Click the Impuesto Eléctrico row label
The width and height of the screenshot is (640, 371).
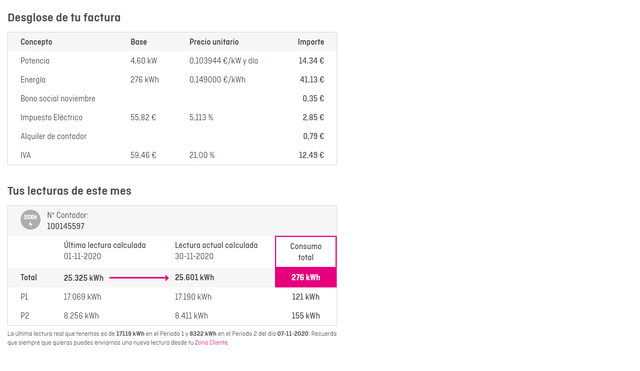51,118
